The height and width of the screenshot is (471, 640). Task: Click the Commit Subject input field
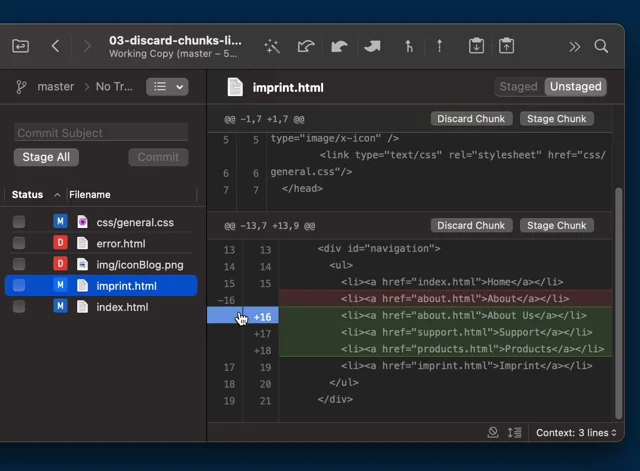[x=101, y=133]
